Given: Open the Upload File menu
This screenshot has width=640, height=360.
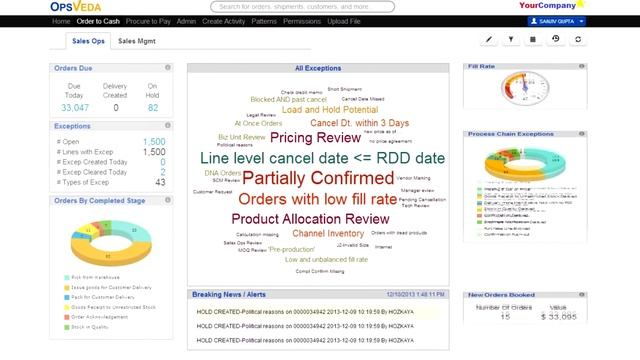Looking at the screenshot, I should click(x=344, y=21).
